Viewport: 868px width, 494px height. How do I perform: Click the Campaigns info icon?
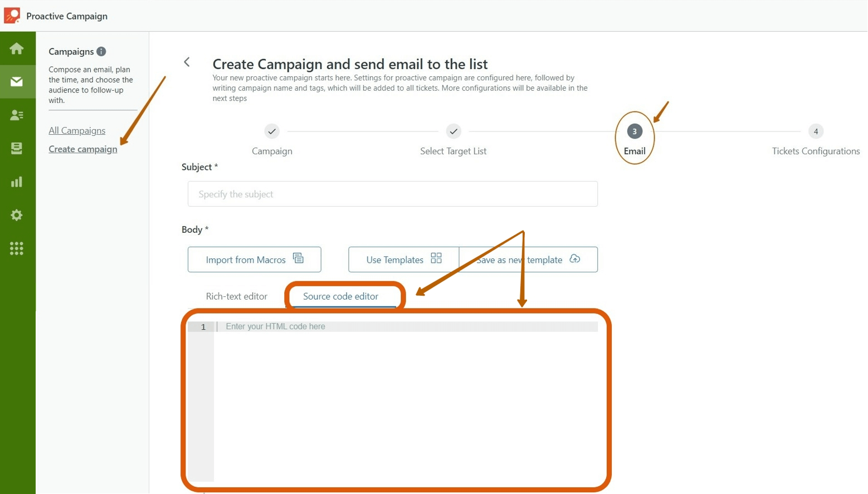[x=101, y=51]
